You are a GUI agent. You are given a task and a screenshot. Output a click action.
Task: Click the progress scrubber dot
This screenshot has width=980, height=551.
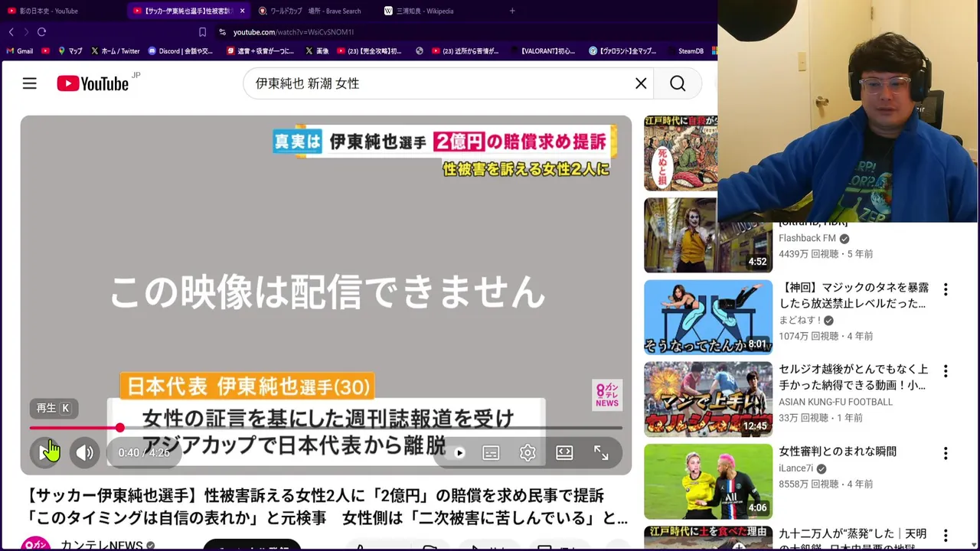pyautogui.click(x=120, y=428)
